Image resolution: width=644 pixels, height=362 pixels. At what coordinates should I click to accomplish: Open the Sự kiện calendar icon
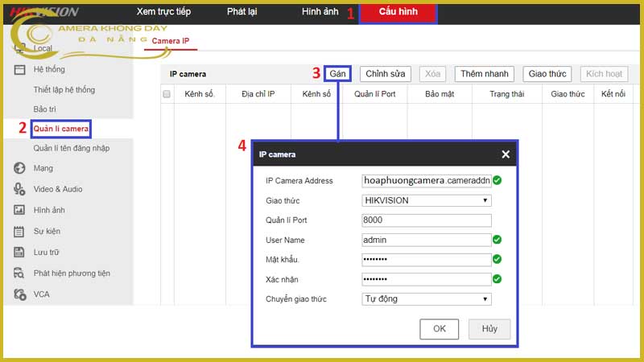pyautogui.click(x=19, y=232)
